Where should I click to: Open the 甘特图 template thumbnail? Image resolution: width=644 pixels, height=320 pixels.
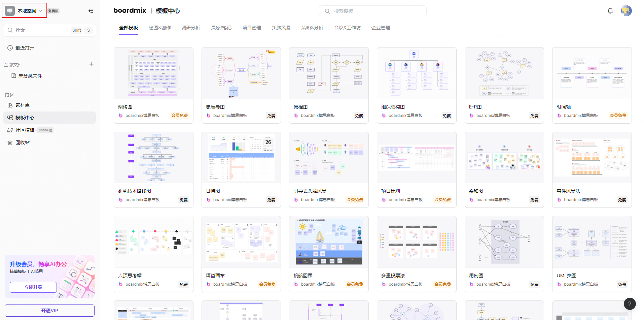(x=241, y=158)
